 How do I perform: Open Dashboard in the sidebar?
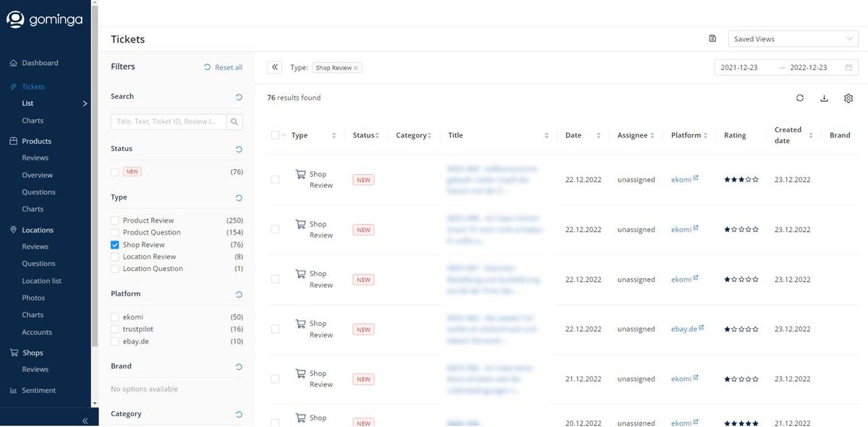point(40,63)
